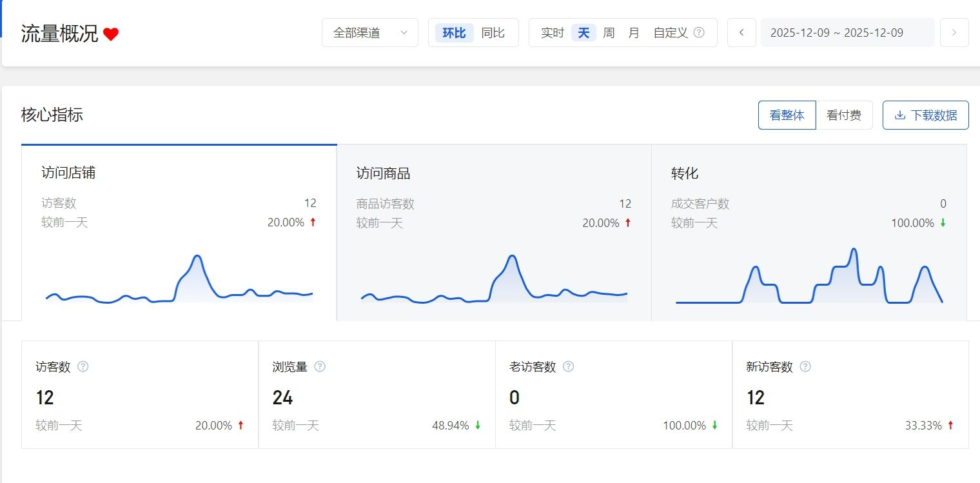Click help icon next to 自定义

coord(699,33)
